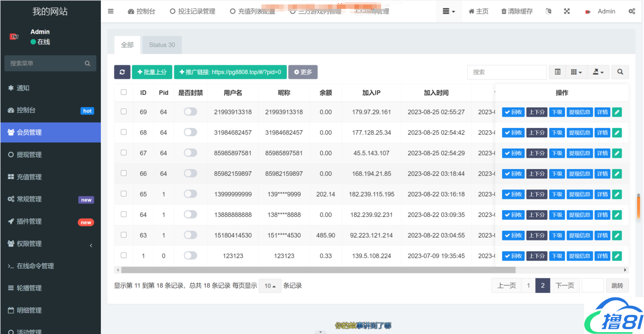Check the checkbox for row ID 67
The width and height of the screenshot is (644, 334).
(x=124, y=153)
